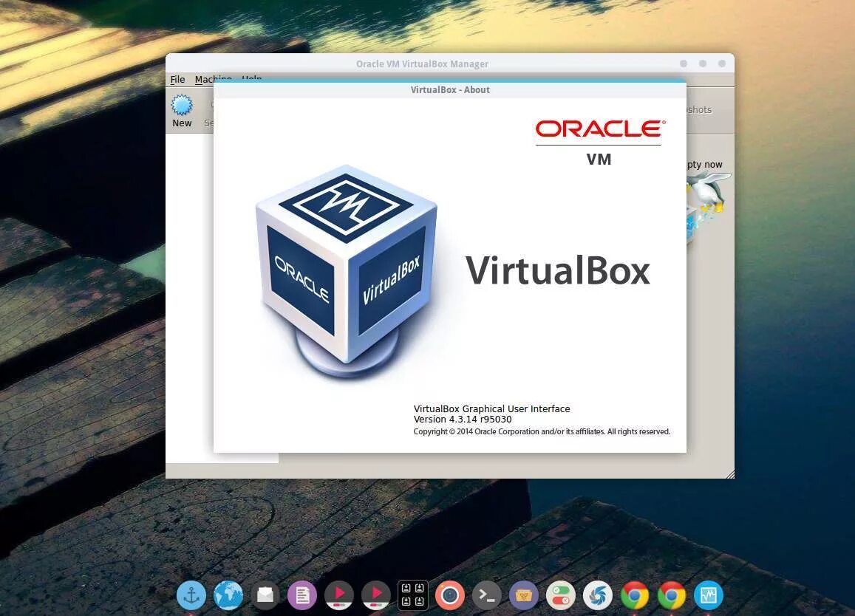Click the rightmost window control dot of Manager

click(722, 64)
